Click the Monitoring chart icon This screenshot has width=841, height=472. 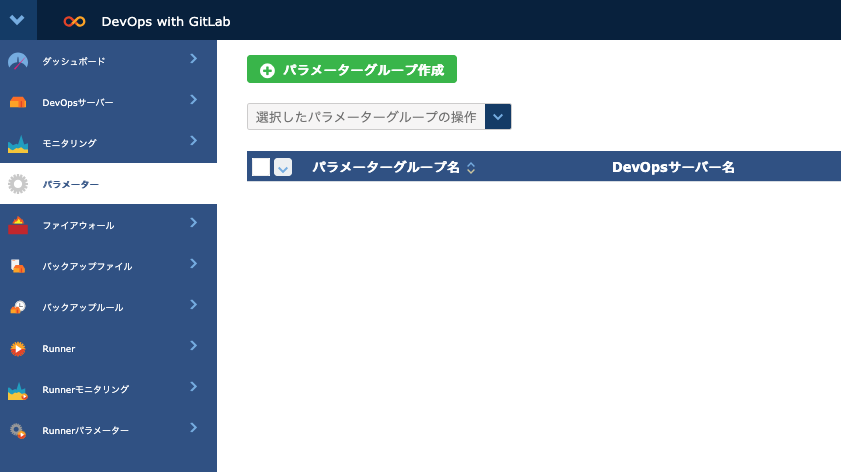pos(18,143)
